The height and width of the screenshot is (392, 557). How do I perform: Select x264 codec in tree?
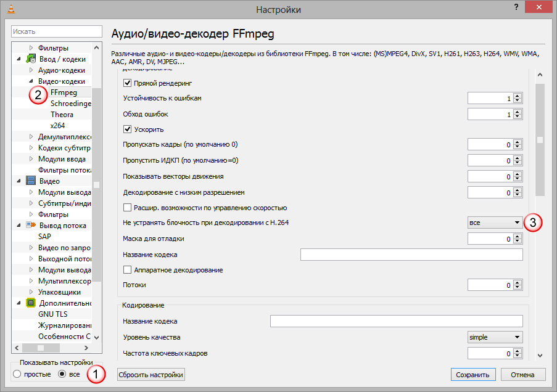[57, 125]
